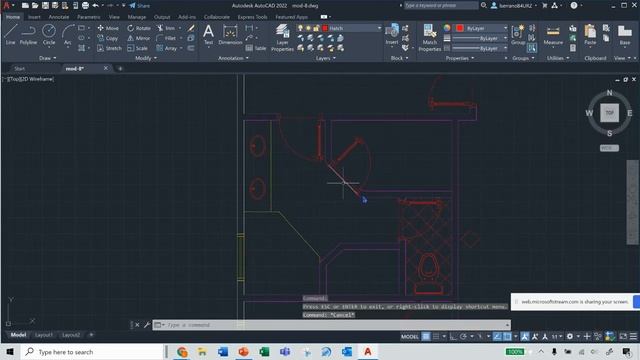Open the Parametric ribbon tab
The width and height of the screenshot is (640, 360).
[89, 17]
